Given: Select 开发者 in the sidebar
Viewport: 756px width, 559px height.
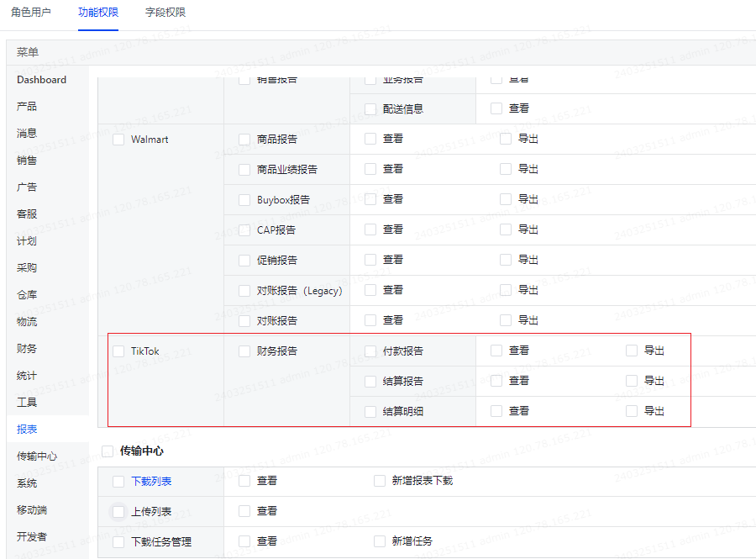Looking at the screenshot, I should (x=32, y=537).
